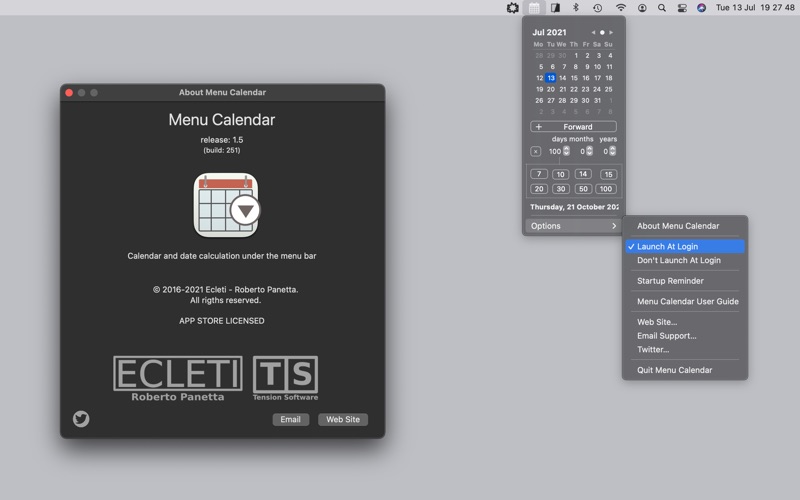
Task: Close the About Menu Calendar window
Action: [x=69, y=93]
